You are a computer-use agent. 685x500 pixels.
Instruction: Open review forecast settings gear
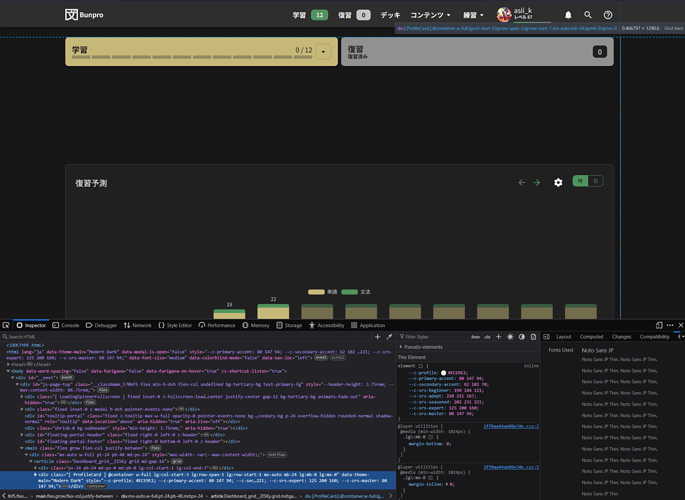(x=558, y=183)
